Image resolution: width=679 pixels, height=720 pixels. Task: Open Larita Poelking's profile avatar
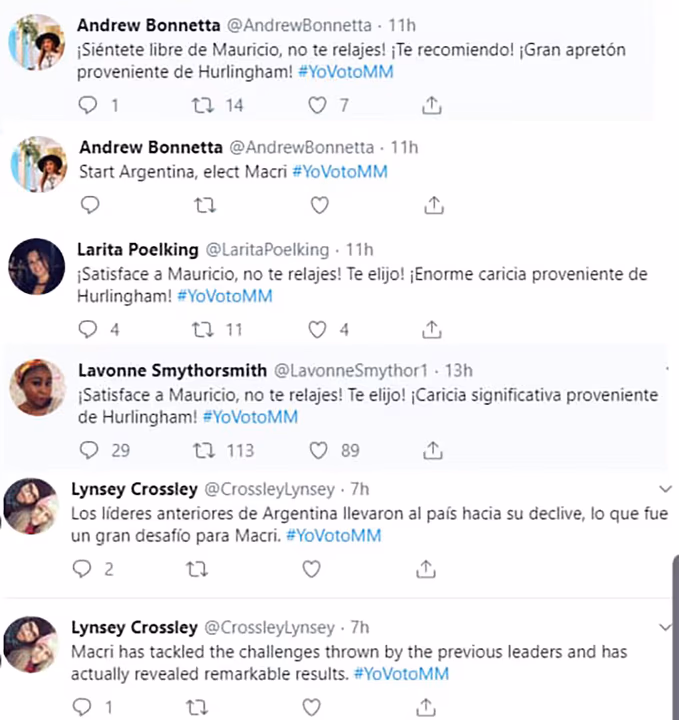click(37, 266)
